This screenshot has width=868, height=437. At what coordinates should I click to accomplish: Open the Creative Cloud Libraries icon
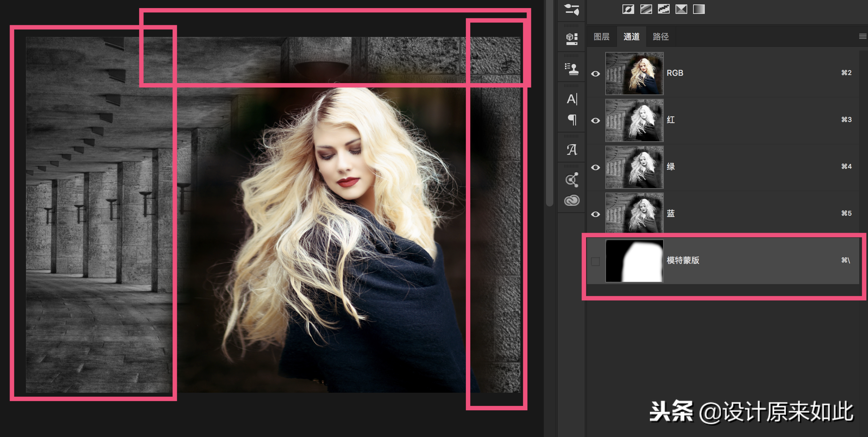point(572,200)
